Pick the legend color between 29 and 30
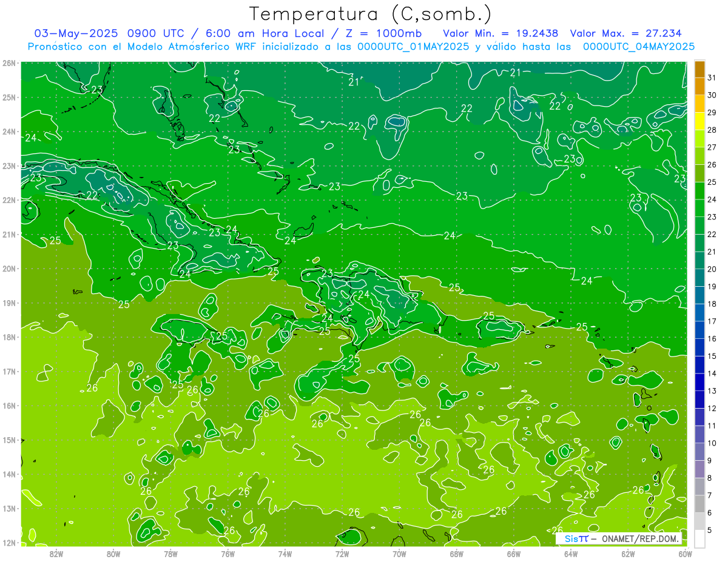728x562 pixels. pos(699,104)
